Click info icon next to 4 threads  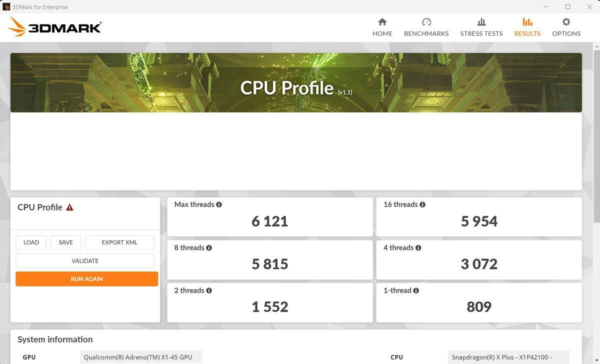point(418,247)
